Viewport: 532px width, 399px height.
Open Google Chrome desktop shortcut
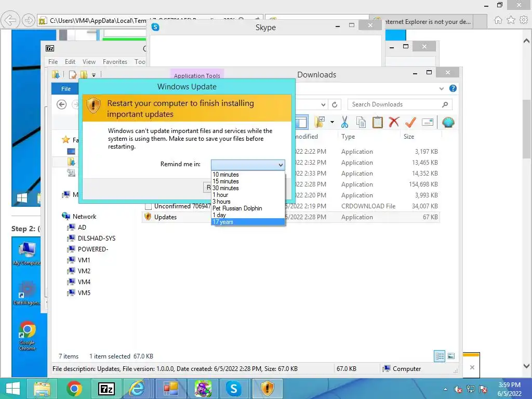coord(27,336)
